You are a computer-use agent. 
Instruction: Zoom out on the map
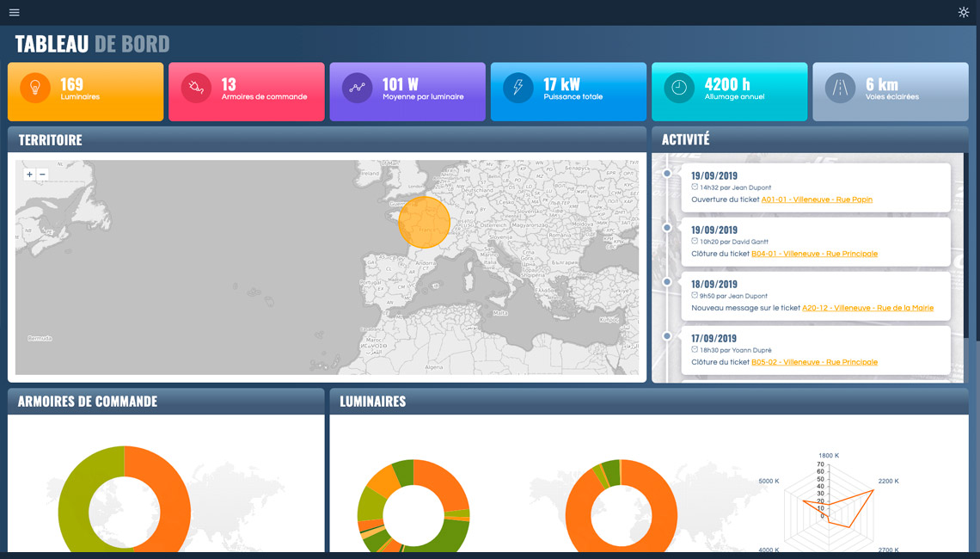[x=42, y=174]
